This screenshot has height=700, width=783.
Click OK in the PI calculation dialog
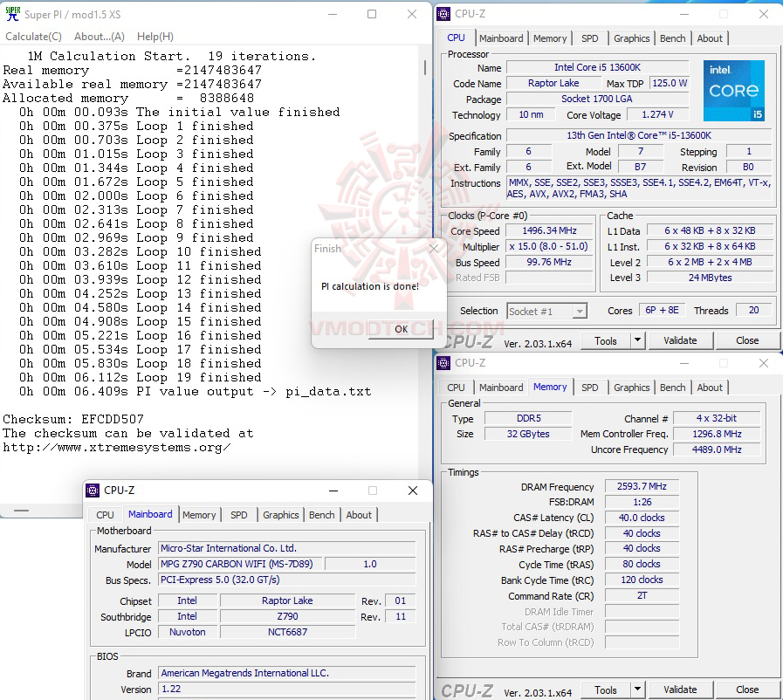[x=401, y=329]
